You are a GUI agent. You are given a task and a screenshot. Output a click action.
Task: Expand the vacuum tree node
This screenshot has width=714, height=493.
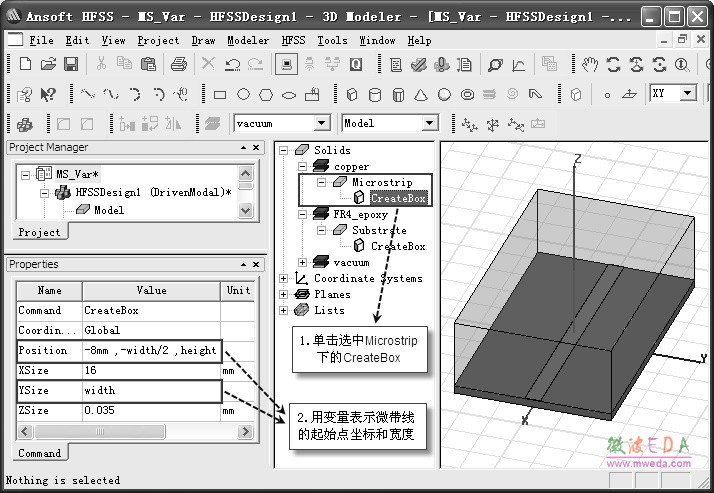[x=302, y=262]
